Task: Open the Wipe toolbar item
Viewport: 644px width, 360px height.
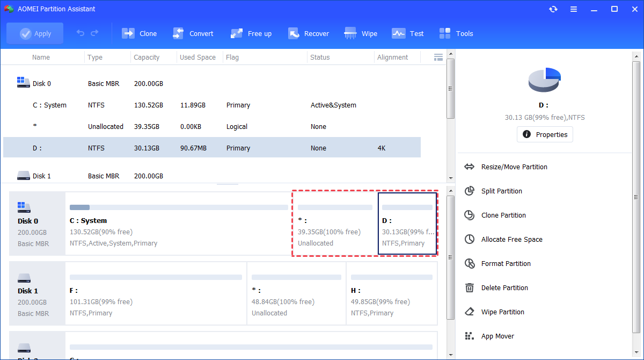Action: (361, 33)
